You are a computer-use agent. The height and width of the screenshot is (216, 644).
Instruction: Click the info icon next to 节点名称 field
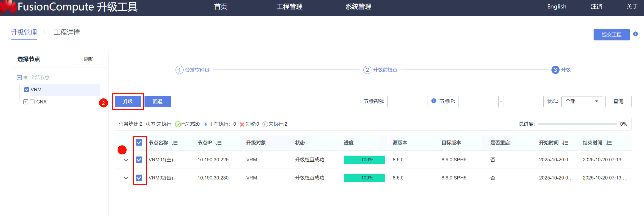click(434, 101)
